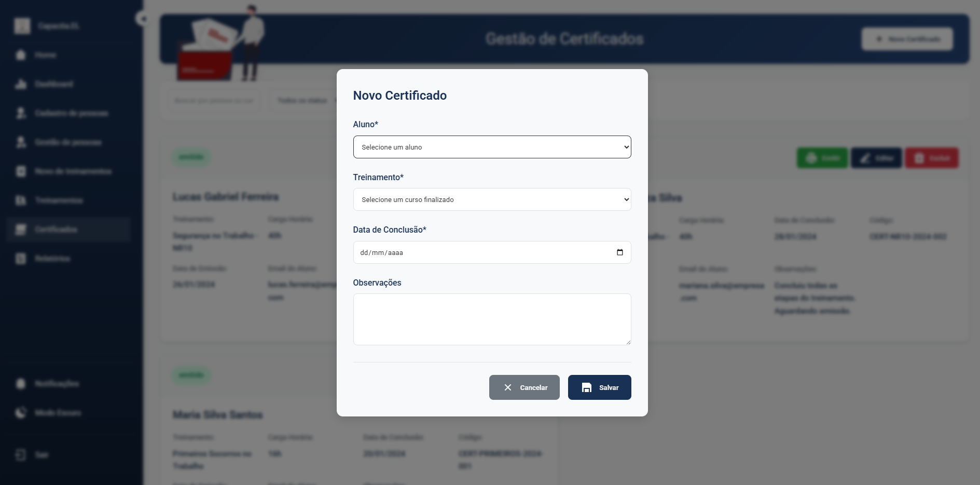Screen dimensions: 980x485
Task: Open Relatórios via its sidebar icon
Action: click(21, 258)
